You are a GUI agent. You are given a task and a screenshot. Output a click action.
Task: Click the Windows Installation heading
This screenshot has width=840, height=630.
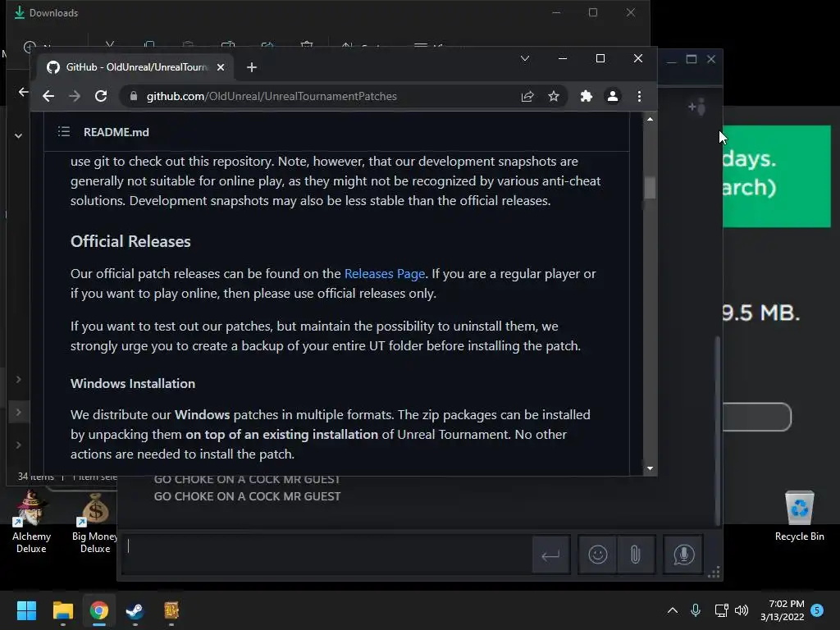133,384
